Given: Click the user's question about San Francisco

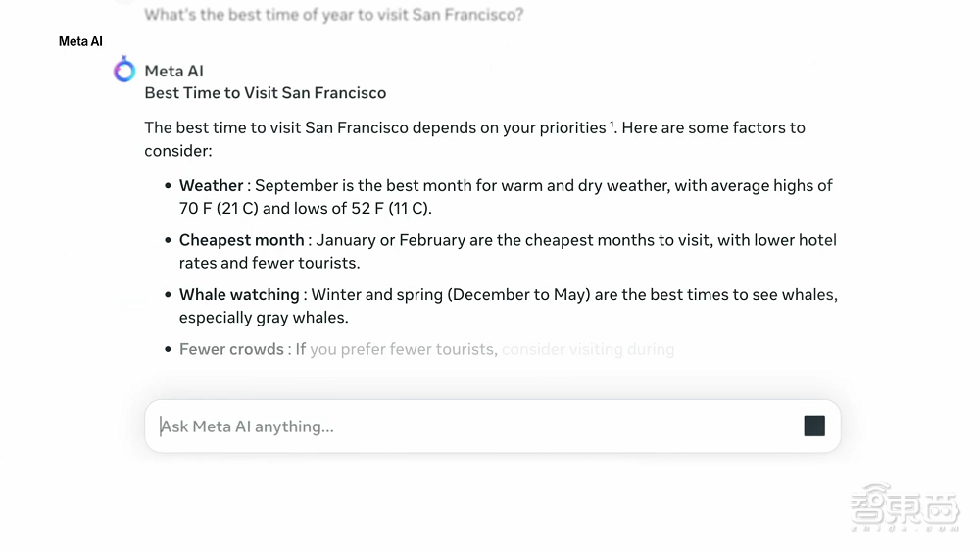Looking at the screenshot, I should click(333, 15).
